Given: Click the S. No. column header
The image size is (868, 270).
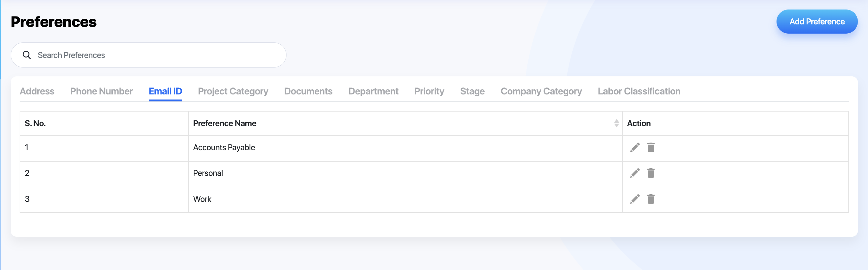Looking at the screenshot, I should tap(104, 124).
